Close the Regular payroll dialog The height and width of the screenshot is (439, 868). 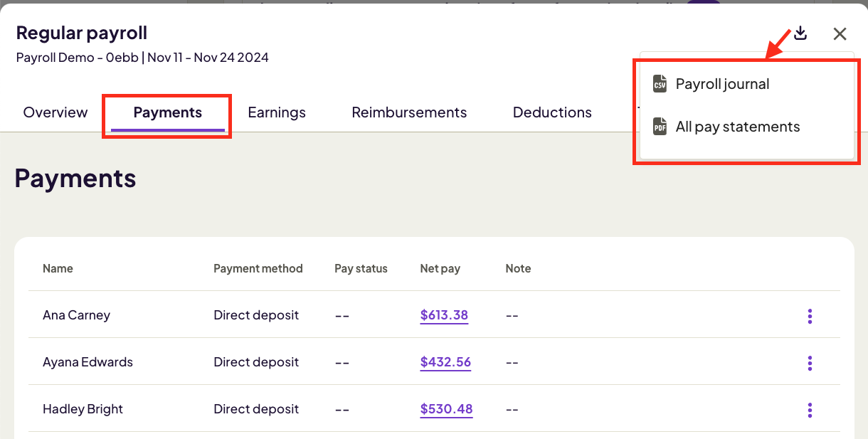(840, 33)
